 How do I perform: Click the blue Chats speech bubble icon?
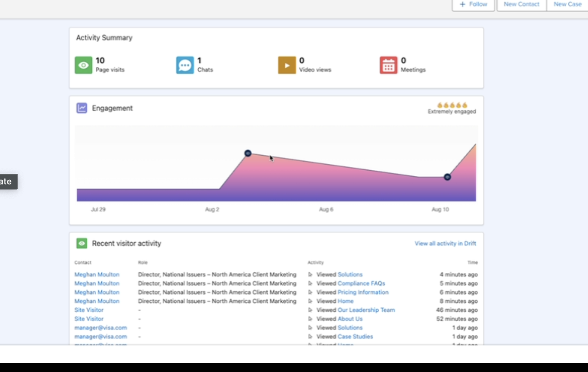(185, 65)
